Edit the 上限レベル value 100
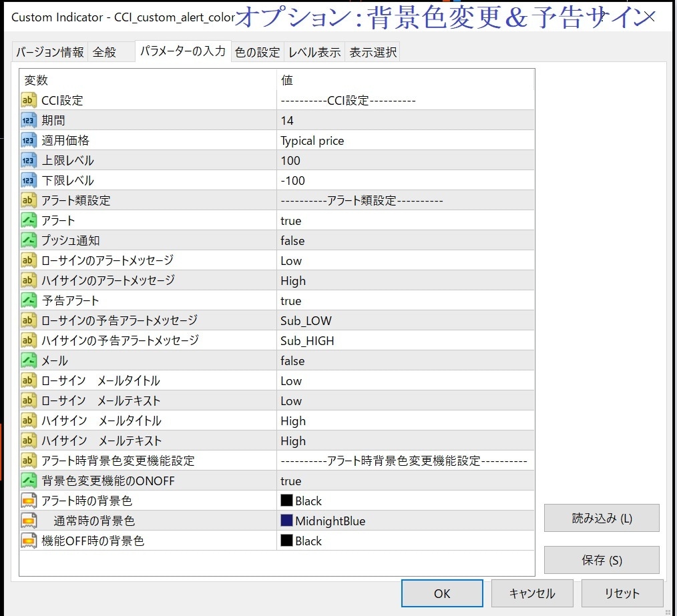Screen dimensions: 677x616 tap(405, 160)
